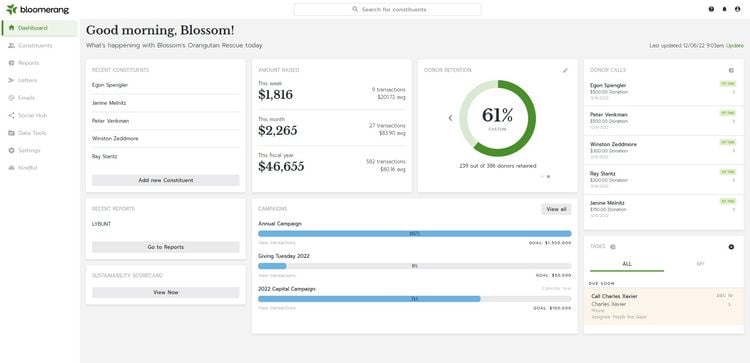Select the second donor retention page dot
750x363 pixels.
click(548, 176)
